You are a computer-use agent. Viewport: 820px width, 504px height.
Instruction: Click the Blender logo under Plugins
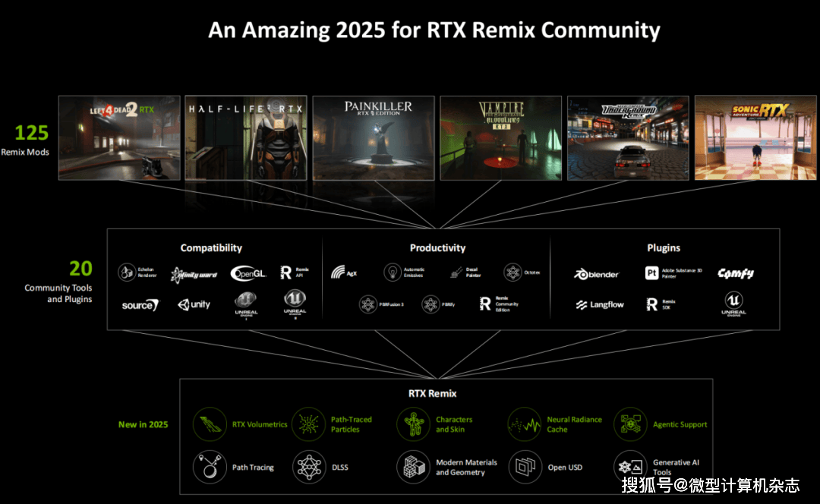[597, 274]
